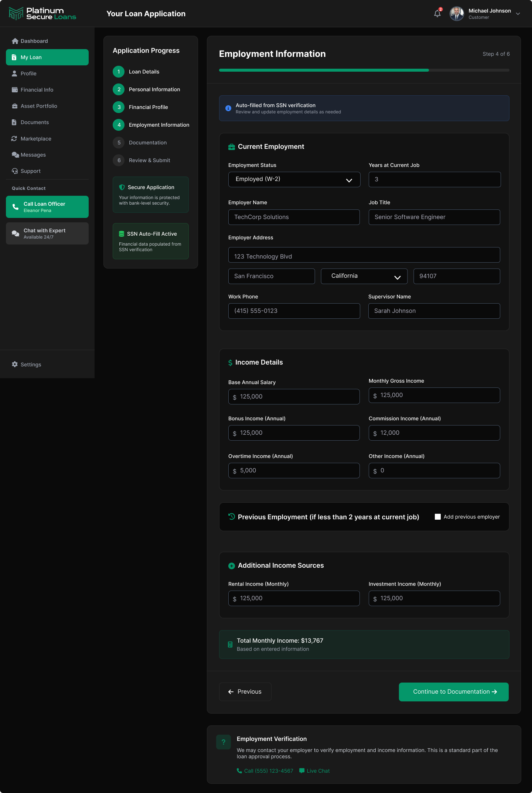
Task: Click Michael Johnson profile avatar
Action: click(x=457, y=14)
